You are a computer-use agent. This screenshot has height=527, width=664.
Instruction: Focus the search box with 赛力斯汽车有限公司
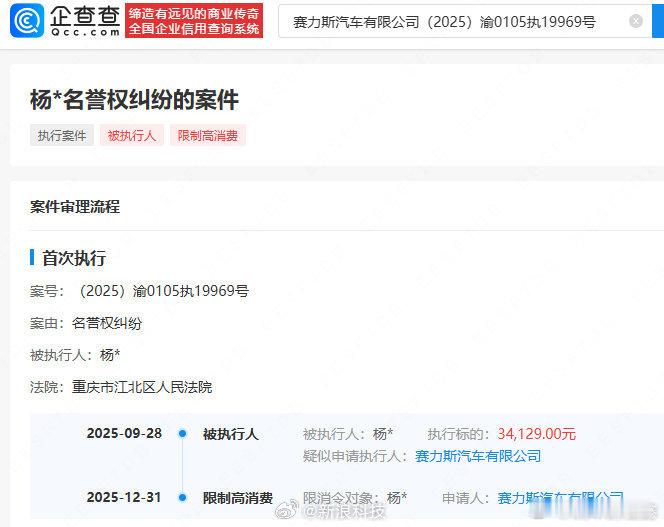tap(465, 22)
